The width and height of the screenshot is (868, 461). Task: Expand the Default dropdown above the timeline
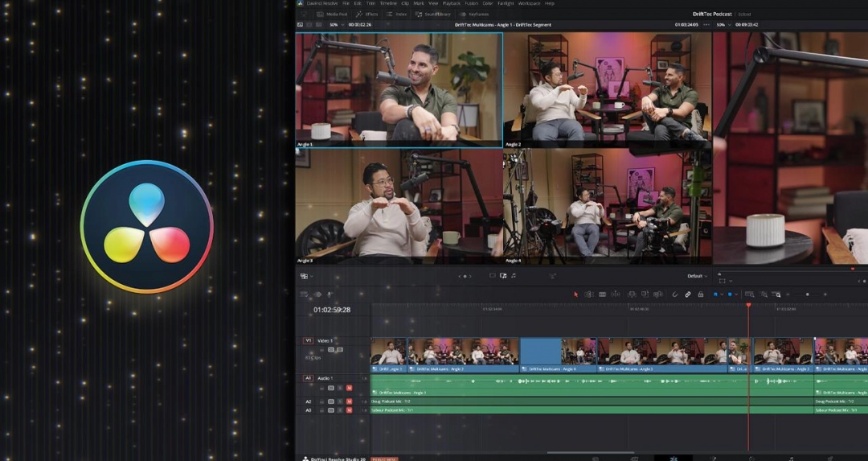tap(698, 276)
